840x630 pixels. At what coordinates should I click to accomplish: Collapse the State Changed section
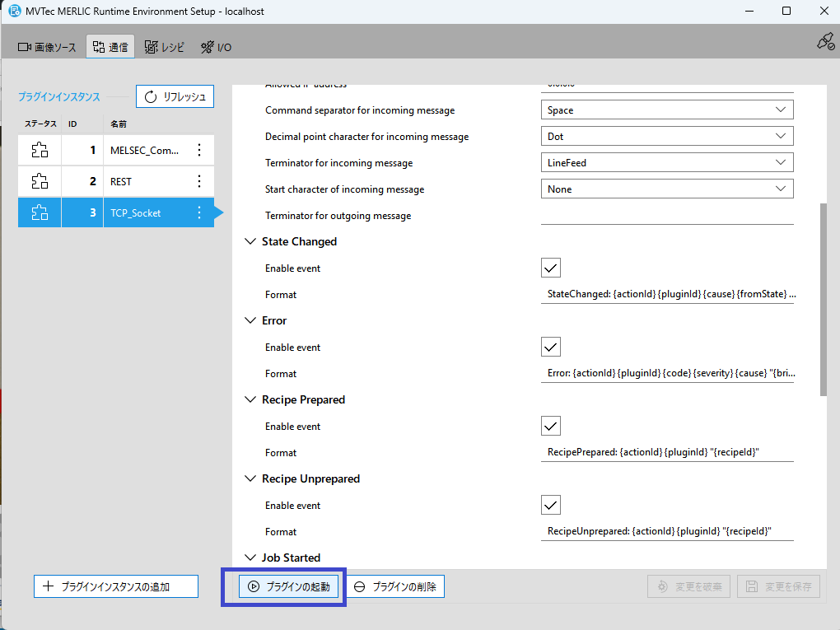pyautogui.click(x=250, y=241)
